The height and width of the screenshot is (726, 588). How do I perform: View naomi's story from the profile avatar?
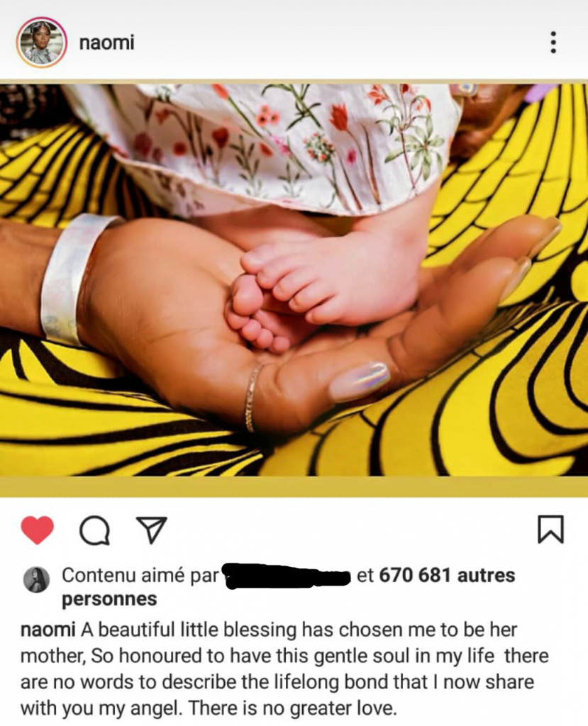[42, 43]
